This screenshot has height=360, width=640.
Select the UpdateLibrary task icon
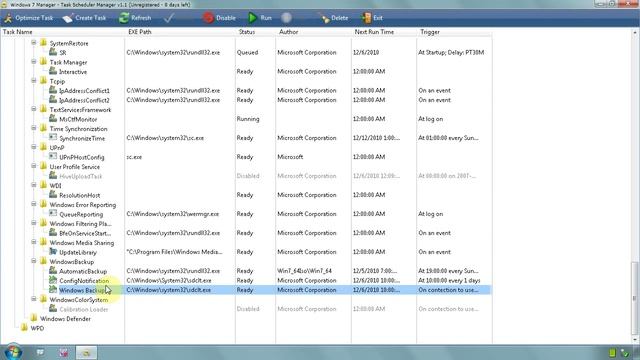[53, 251]
